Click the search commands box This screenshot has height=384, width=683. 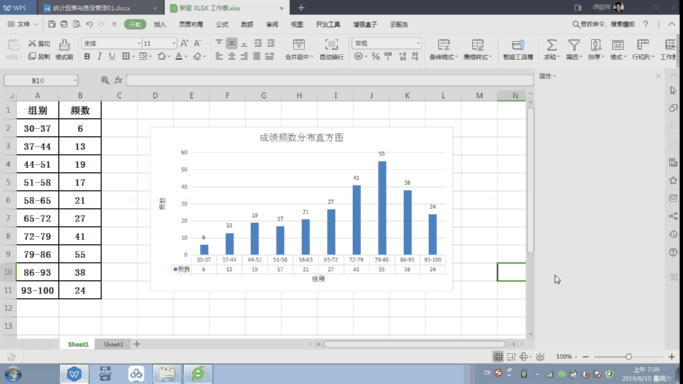click(603, 24)
